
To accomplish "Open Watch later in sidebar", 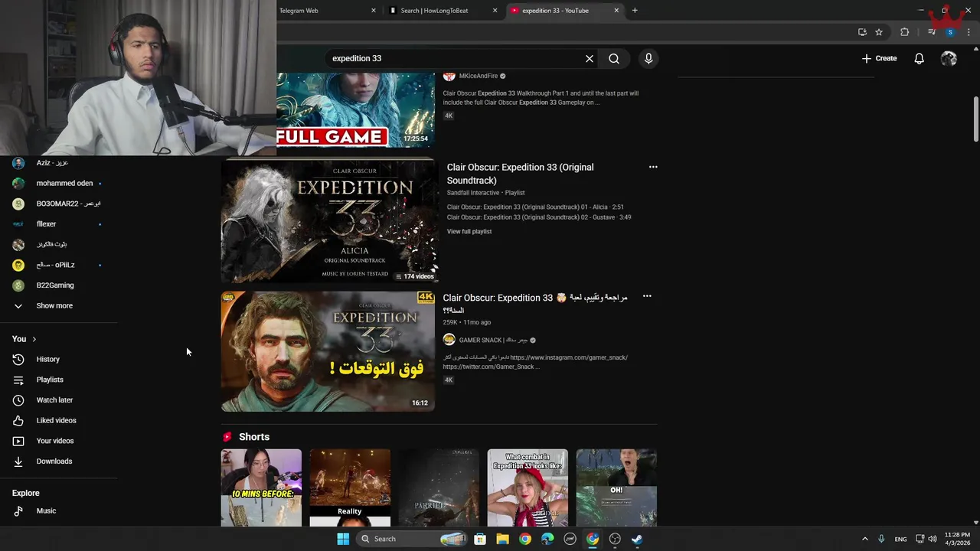I will point(54,399).
